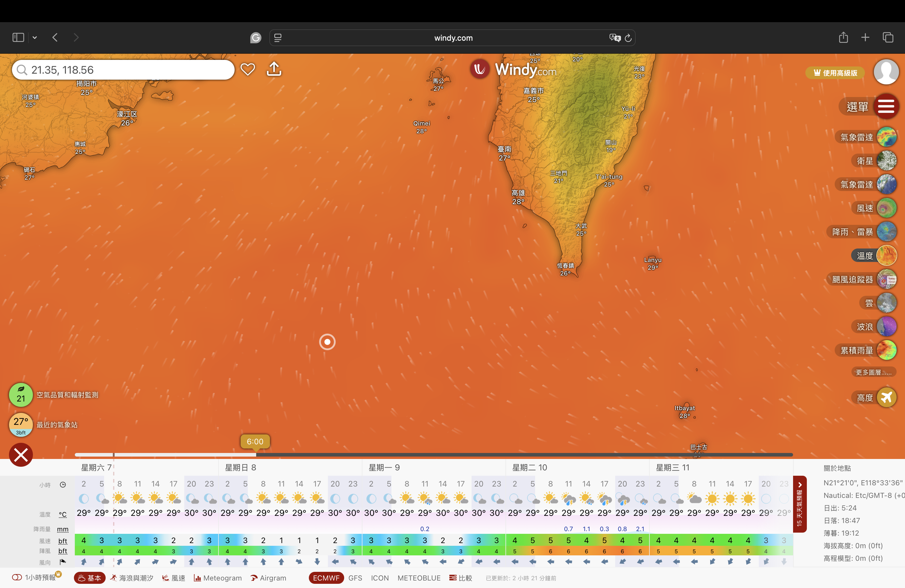This screenshot has height=588, width=905.
Task: Click the forecast timeline slider bar
Action: point(433,455)
